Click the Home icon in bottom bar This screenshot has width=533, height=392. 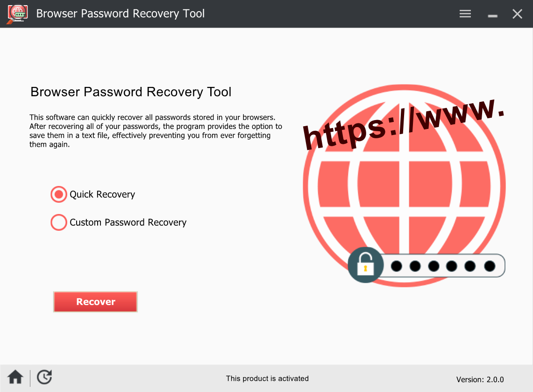click(x=15, y=377)
